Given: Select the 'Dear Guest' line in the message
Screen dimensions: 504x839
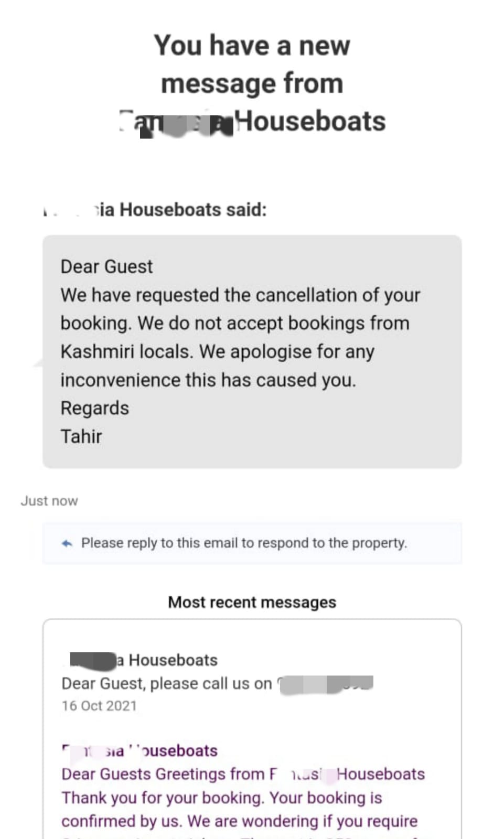Looking at the screenshot, I should click(106, 266).
